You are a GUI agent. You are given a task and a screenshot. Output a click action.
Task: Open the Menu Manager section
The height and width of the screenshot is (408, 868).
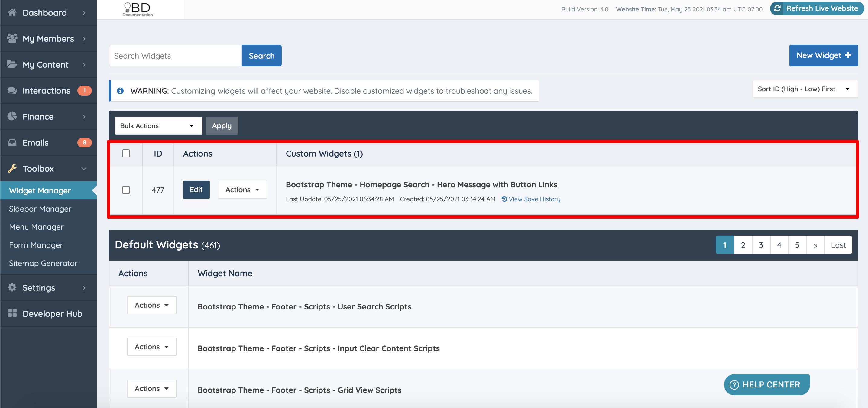36,227
